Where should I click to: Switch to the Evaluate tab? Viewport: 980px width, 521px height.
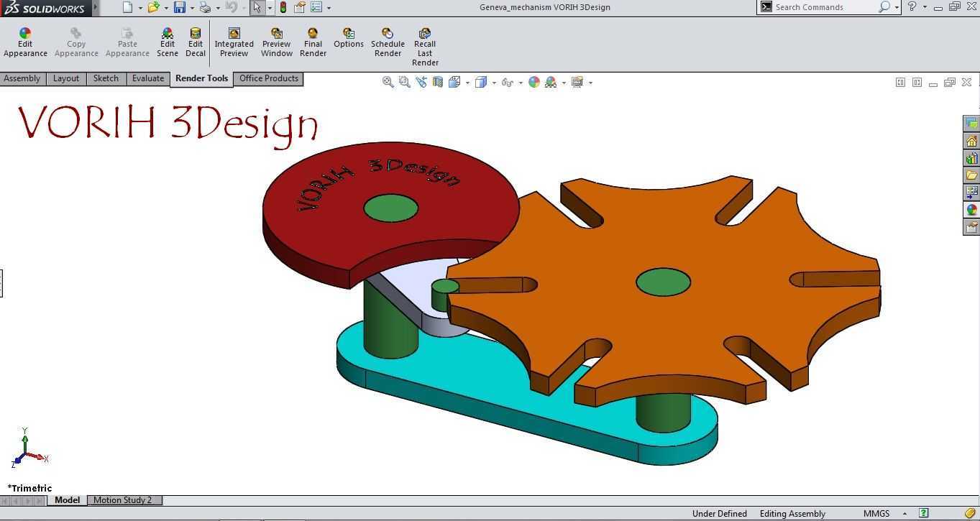[148, 78]
